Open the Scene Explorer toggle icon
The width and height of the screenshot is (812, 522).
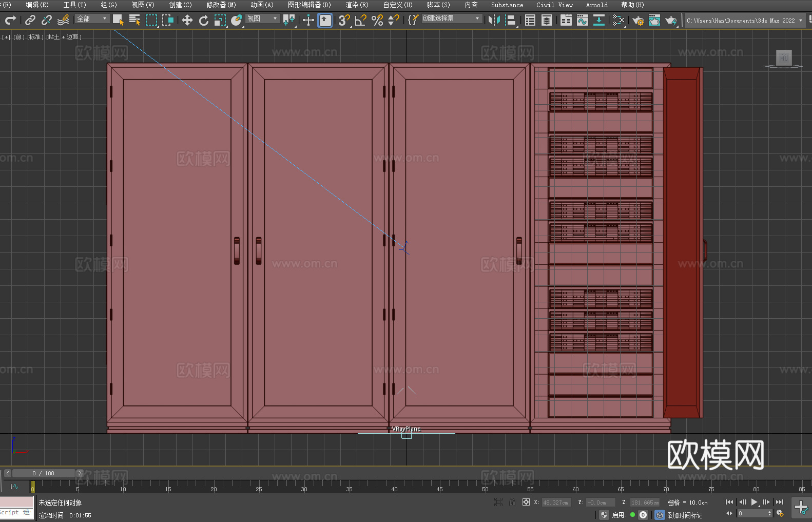click(530, 20)
